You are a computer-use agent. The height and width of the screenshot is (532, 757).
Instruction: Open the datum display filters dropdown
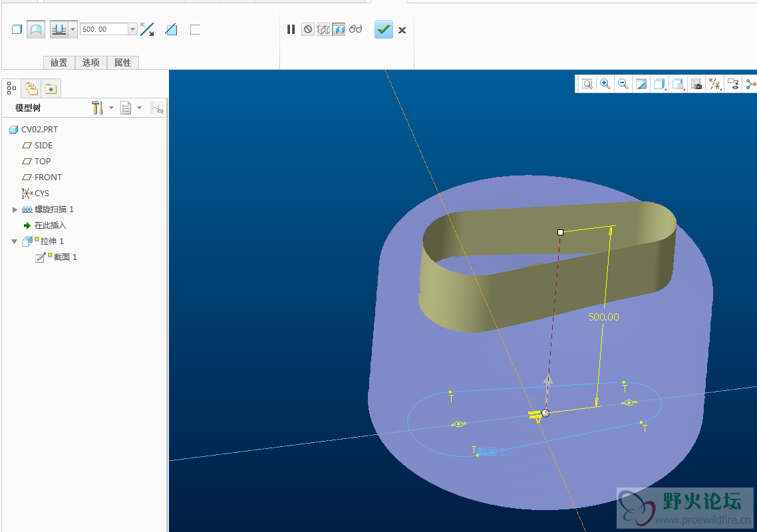(714, 84)
